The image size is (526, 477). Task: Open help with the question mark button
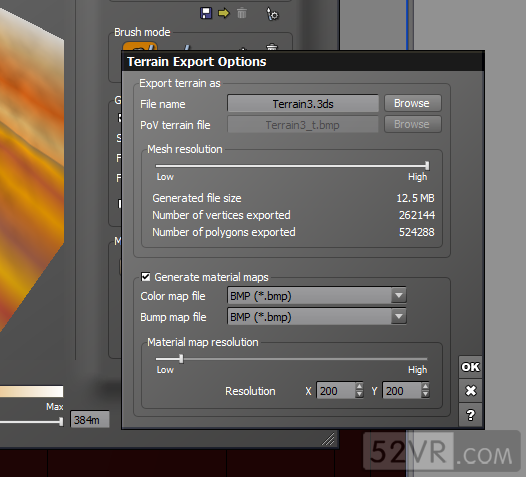(470, 415)
